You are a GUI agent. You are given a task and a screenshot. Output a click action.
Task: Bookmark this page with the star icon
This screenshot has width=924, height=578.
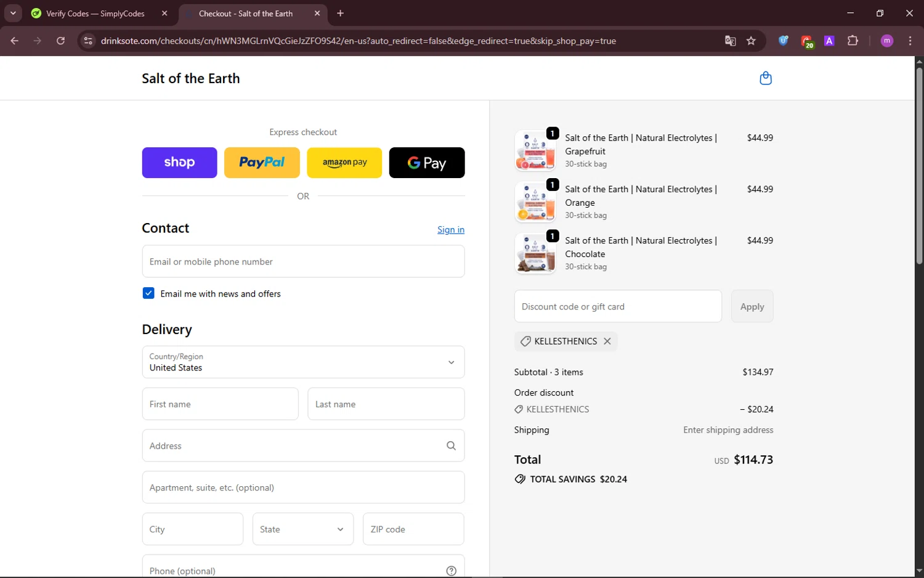751,41
